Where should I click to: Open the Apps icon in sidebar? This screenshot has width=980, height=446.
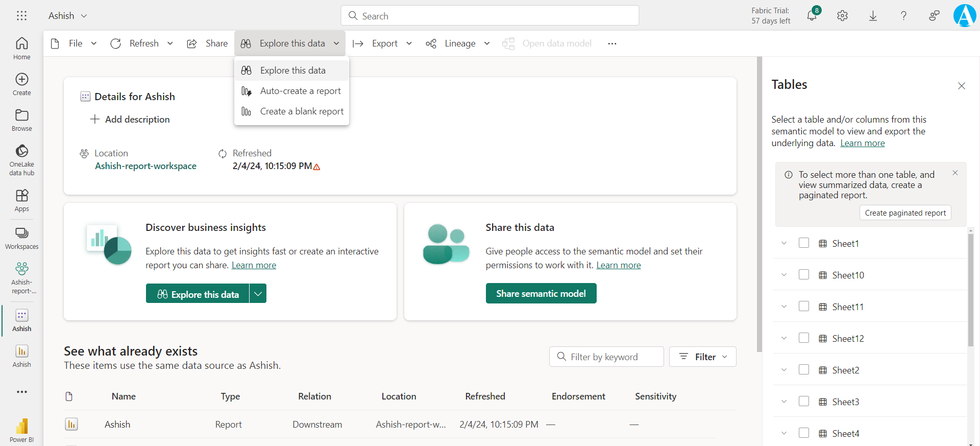[21, 200]
